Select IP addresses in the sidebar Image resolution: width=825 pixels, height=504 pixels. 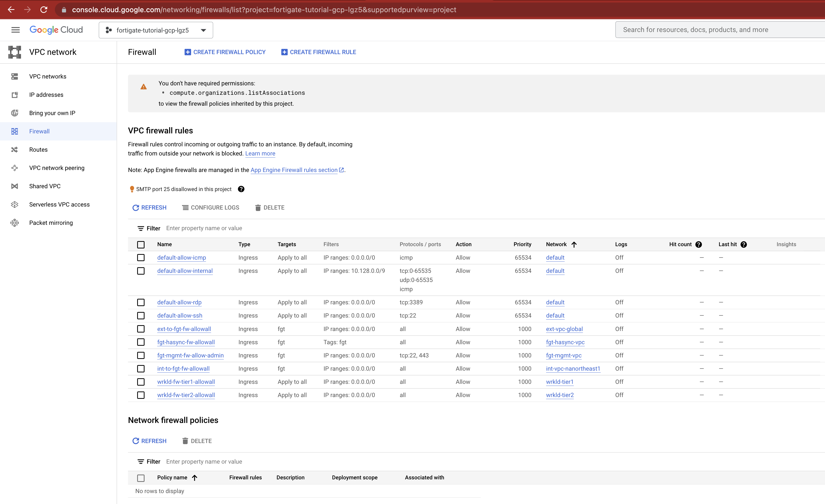point(46,94)
